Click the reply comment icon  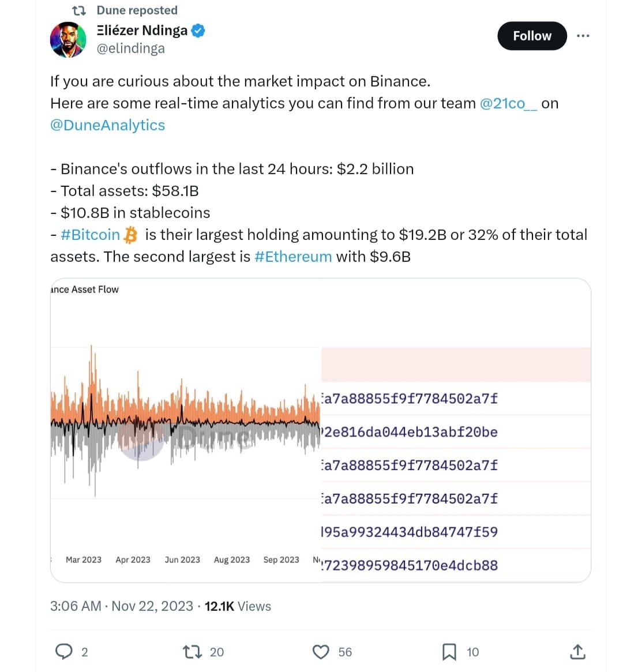tap(63, 652)
